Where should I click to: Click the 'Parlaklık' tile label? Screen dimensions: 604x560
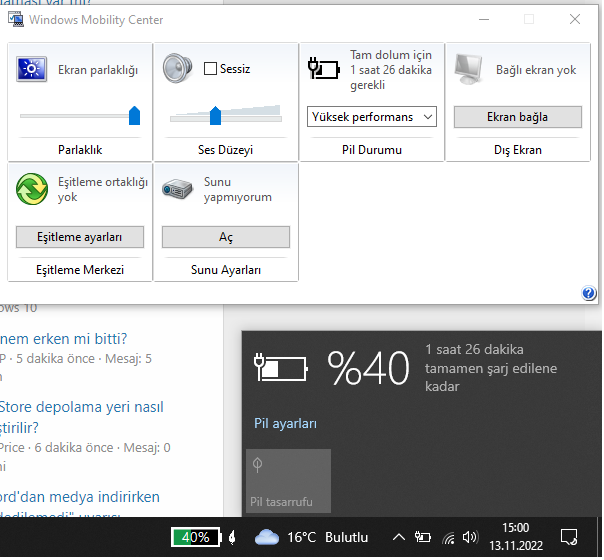tap(80, 150)
